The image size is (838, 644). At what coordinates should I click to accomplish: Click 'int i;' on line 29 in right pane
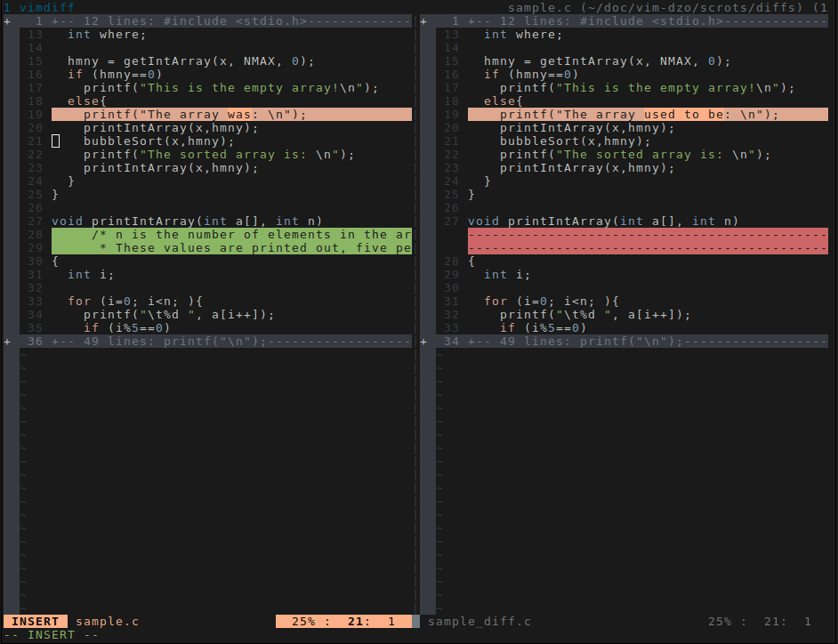tap(507, 275)
